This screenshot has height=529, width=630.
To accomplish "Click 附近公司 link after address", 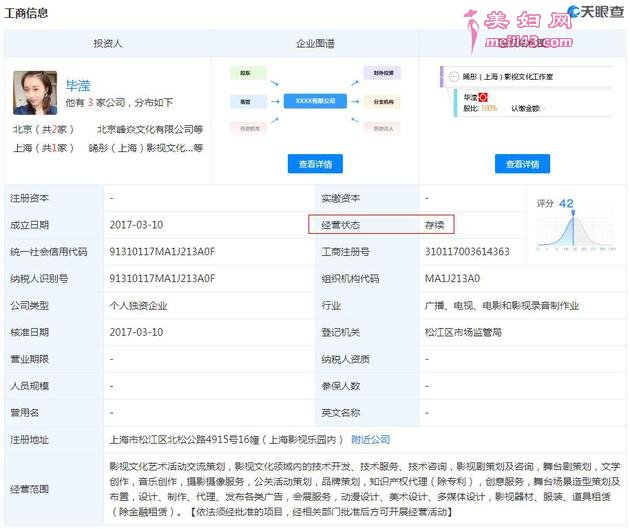I will tap(370, 439).
